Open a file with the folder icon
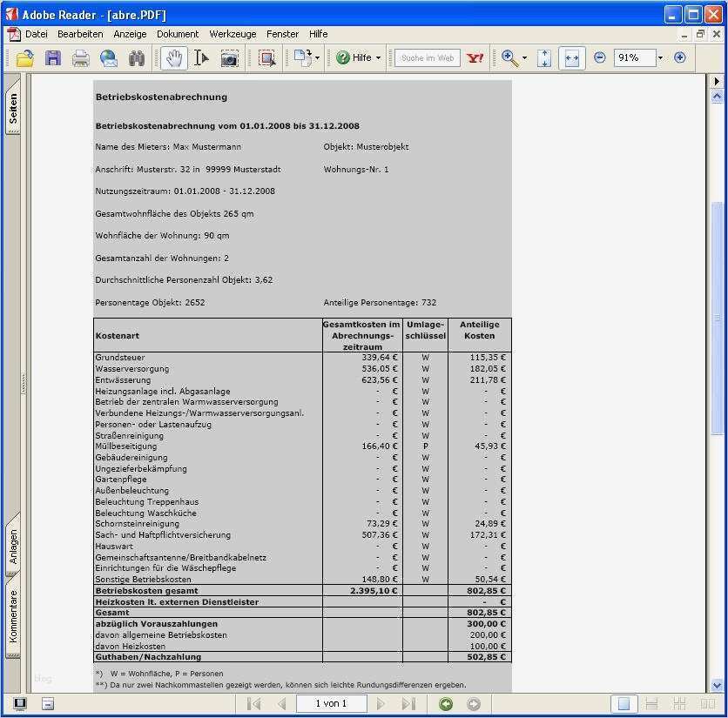This screenshot has height=718, width=728. click(x=24, y=57)
